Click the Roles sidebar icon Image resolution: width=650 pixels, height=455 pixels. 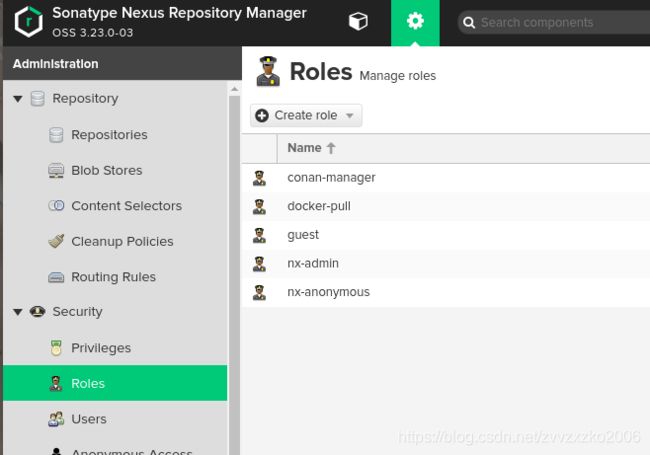pos(56,383)
